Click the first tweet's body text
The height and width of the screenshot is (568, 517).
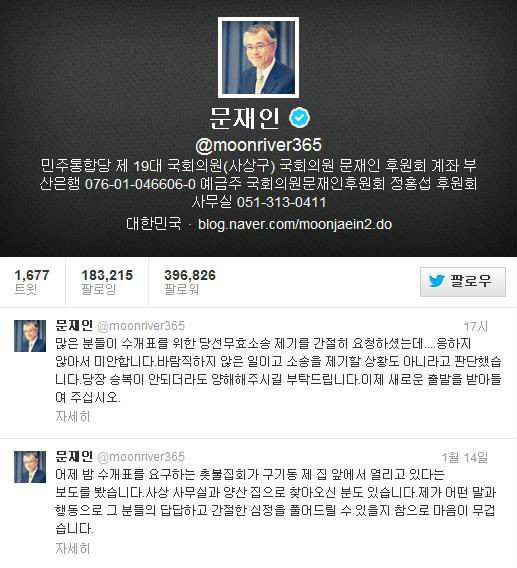pyautogui.click(x=278, y=370)
